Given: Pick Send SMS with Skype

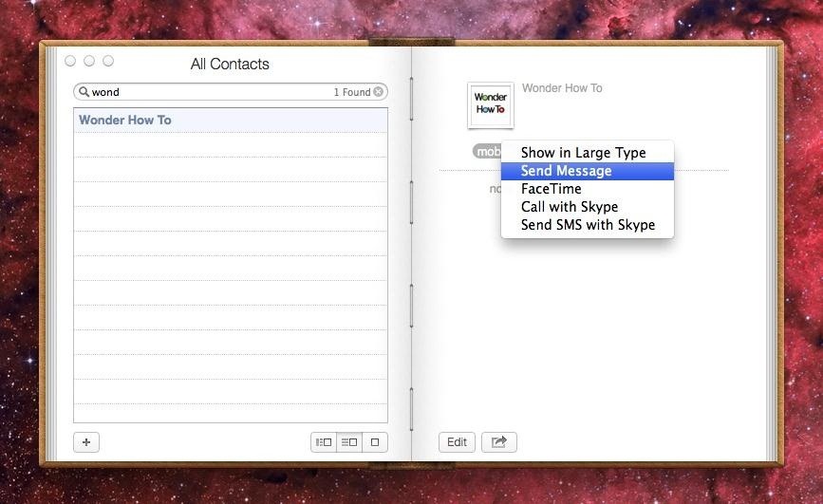Looking at the screenshot, I should (588, 225).
